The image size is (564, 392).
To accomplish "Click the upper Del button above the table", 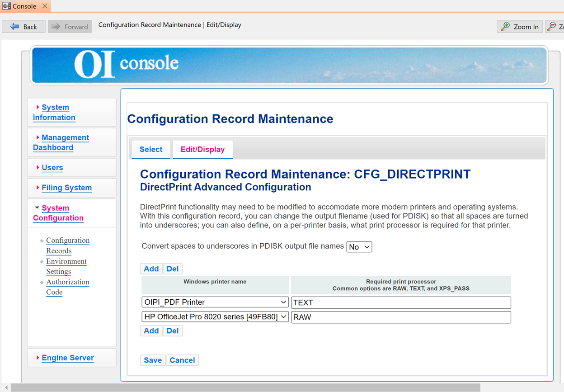I will [x=173, y=269].
